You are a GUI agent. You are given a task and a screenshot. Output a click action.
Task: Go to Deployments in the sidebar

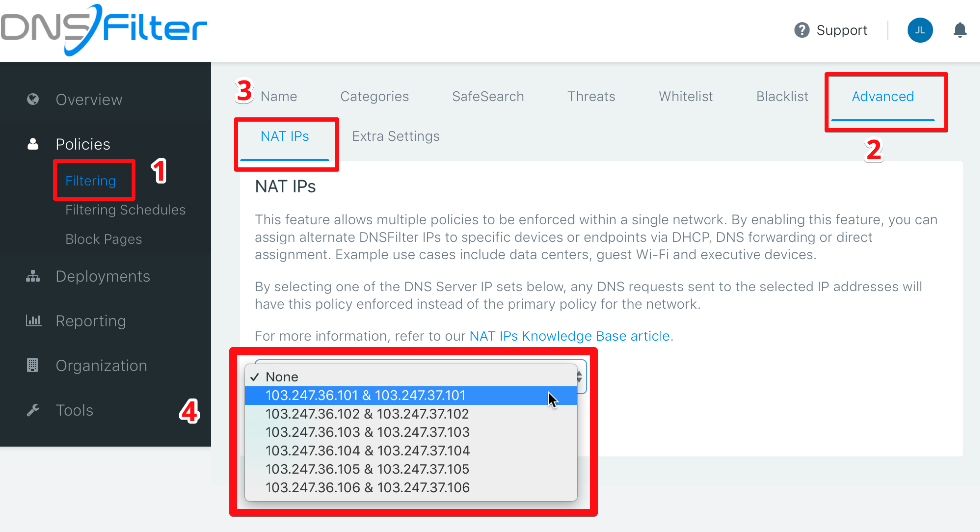coord(103,276)
